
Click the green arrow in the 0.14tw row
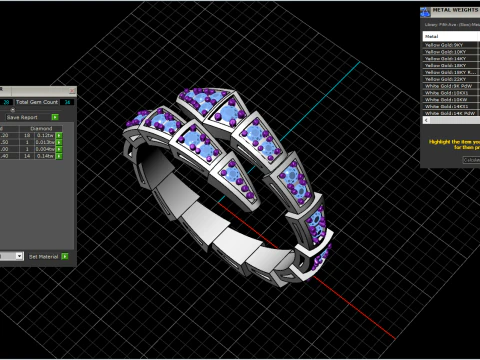coord(59,156)
